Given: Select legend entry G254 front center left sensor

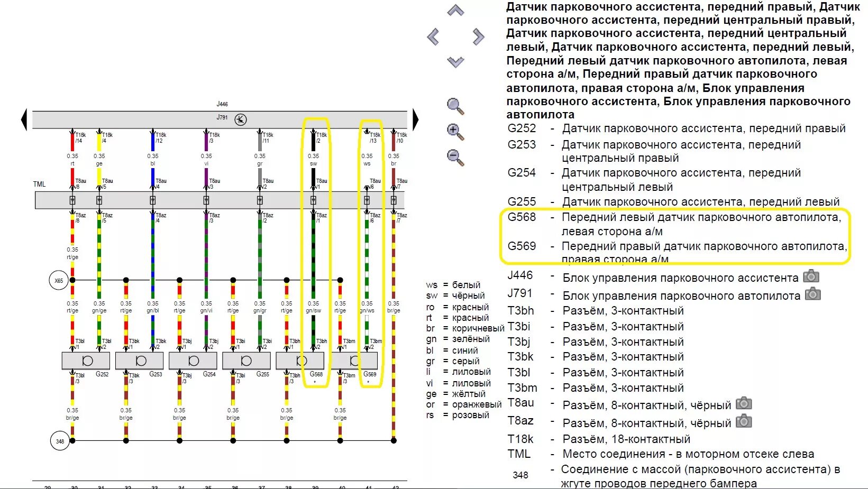Looking at the screenshot, I should tap(654, 180).
